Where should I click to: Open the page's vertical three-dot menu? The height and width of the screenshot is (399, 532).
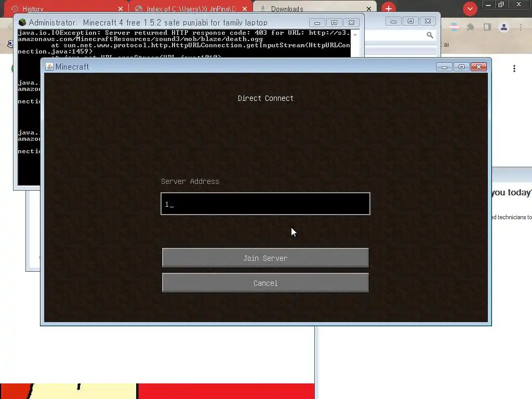pyautogui.click(x=514, y=69)
